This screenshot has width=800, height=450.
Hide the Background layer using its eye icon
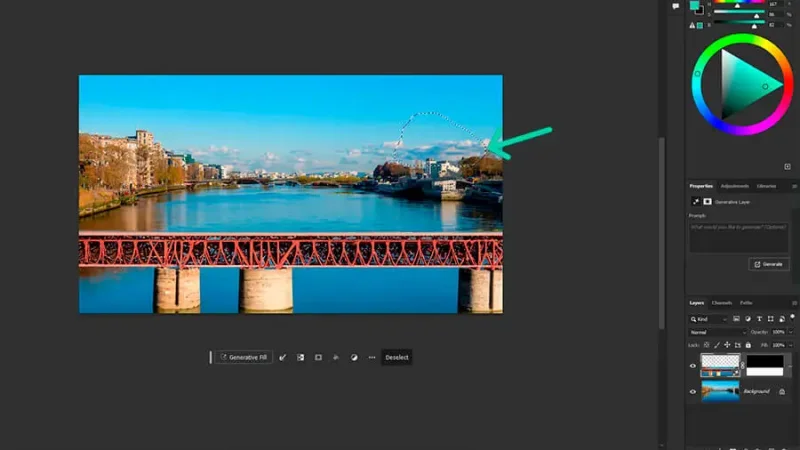click(x=693, y=392)
